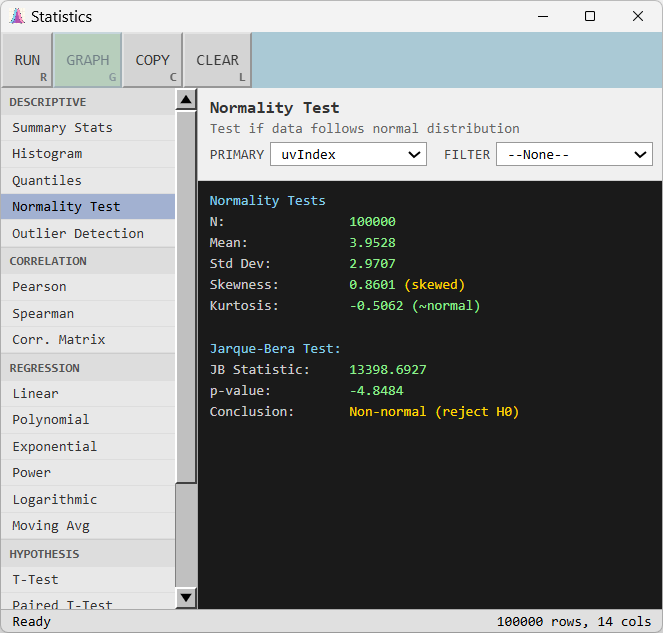Open the Histogram analysis

[47, 154]
